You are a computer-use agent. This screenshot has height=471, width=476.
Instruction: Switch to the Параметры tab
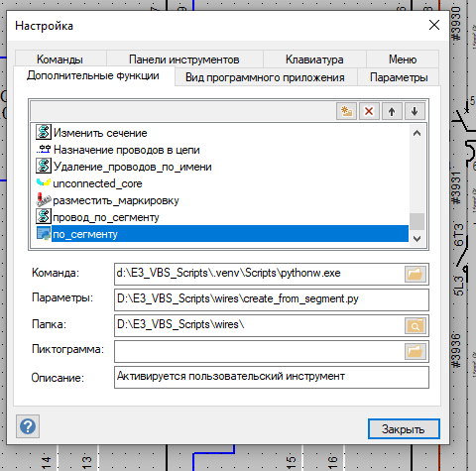click(399, 77)
